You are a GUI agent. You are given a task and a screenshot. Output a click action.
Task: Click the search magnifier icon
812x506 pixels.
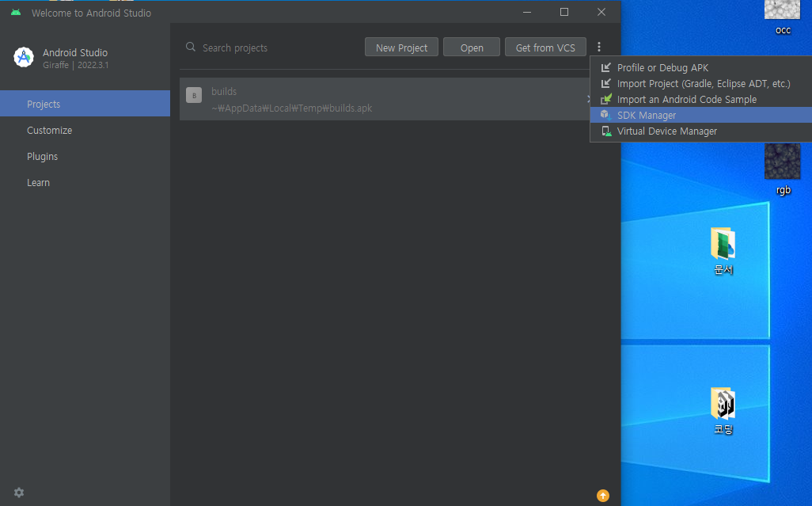point(191,48)
